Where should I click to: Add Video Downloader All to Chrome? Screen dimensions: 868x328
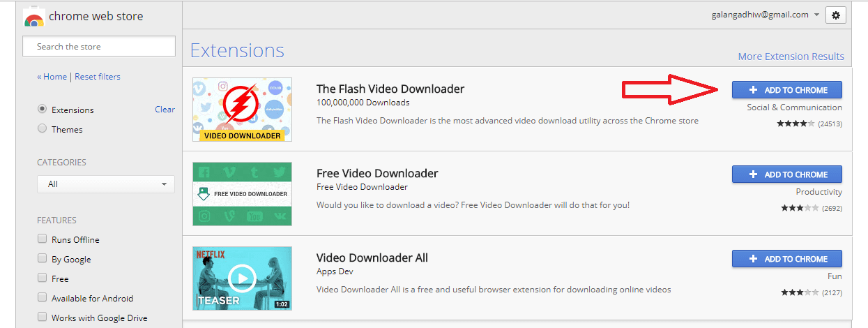tap(787, 259)
